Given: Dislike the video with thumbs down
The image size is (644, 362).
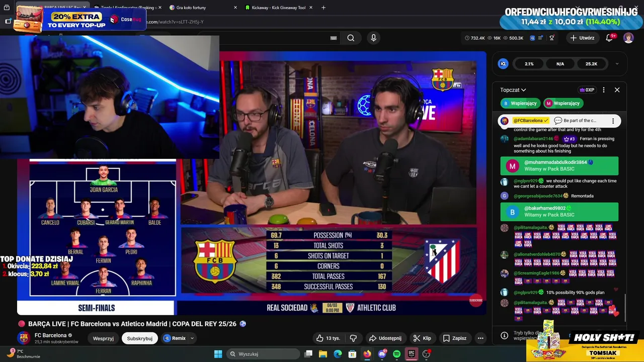Looking at the screenshot, I should 353,338.
